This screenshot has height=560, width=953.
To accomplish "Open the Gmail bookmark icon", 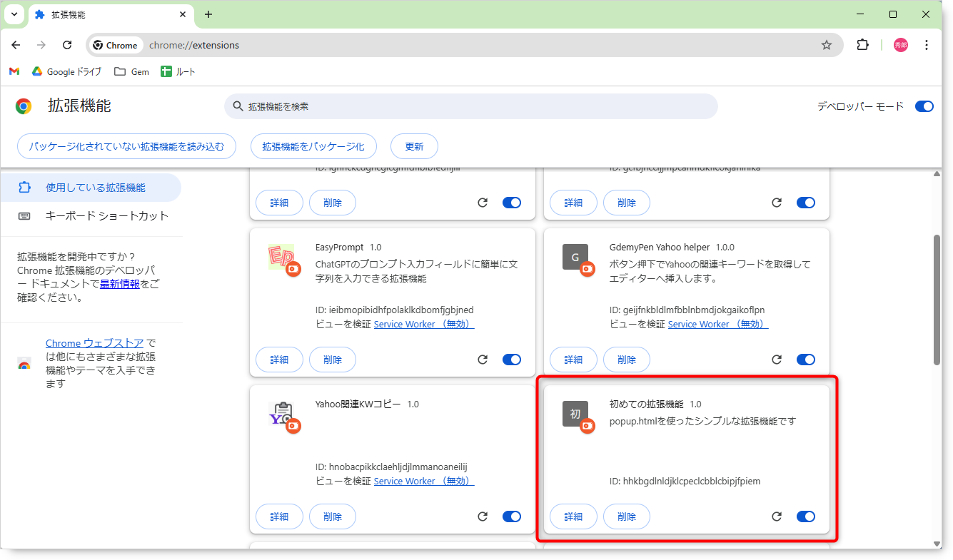I will tap(14, 71).
